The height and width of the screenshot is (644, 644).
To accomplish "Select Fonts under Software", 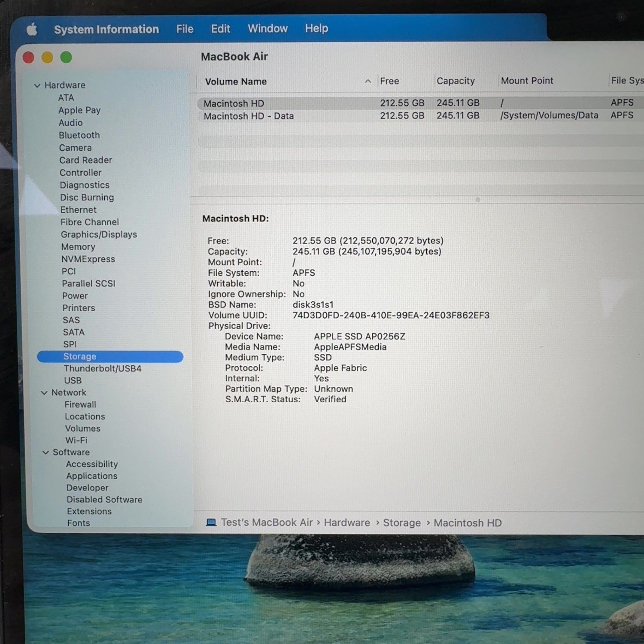I will 79,523.
